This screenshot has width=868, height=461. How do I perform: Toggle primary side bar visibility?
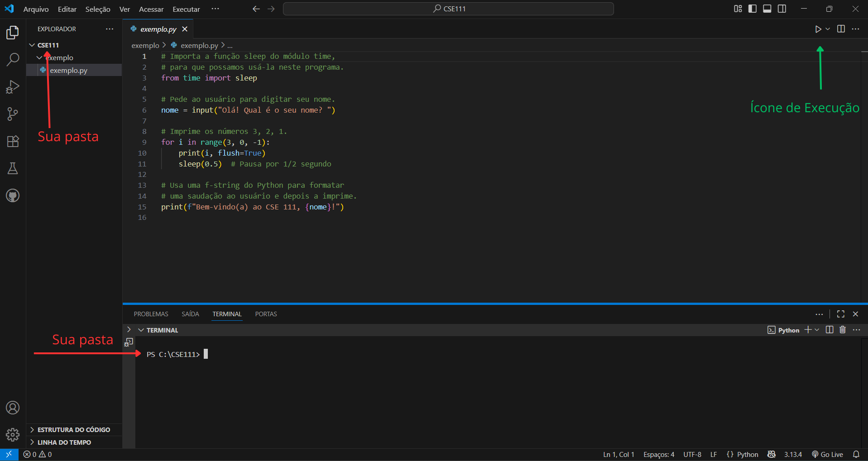(753, 9)
